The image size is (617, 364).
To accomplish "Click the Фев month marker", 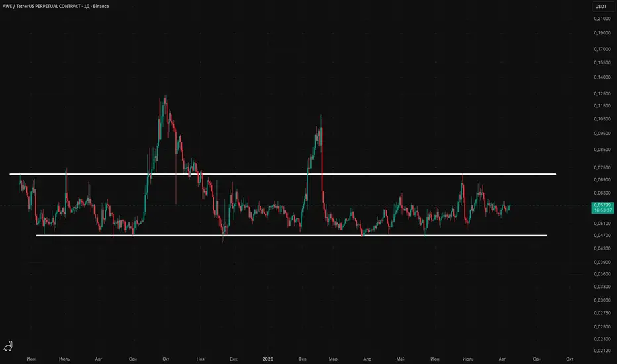I will pyautogui.click(x=302, y=359).
